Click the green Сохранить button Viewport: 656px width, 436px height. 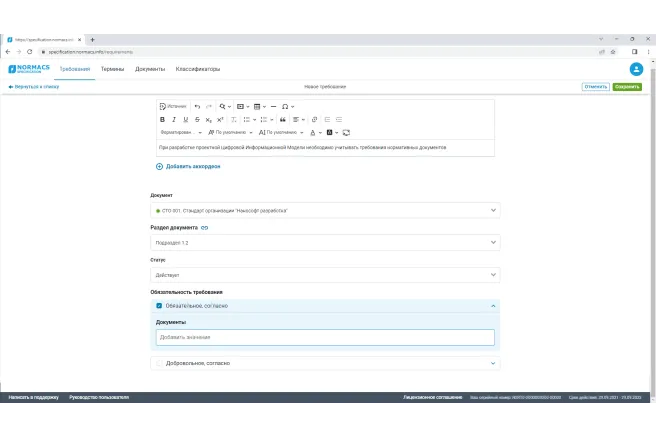coord(627,87)
